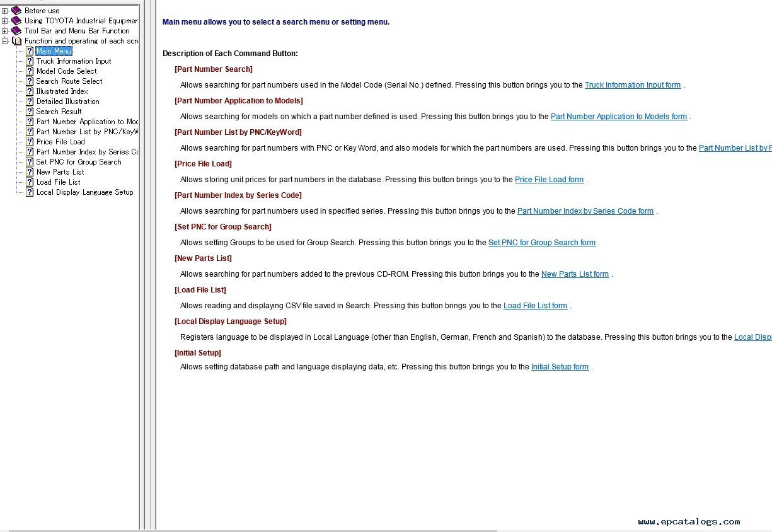Click the [Initial Setup] heading
Viewport: 772px width, 532px height.
tap(198, 353)
